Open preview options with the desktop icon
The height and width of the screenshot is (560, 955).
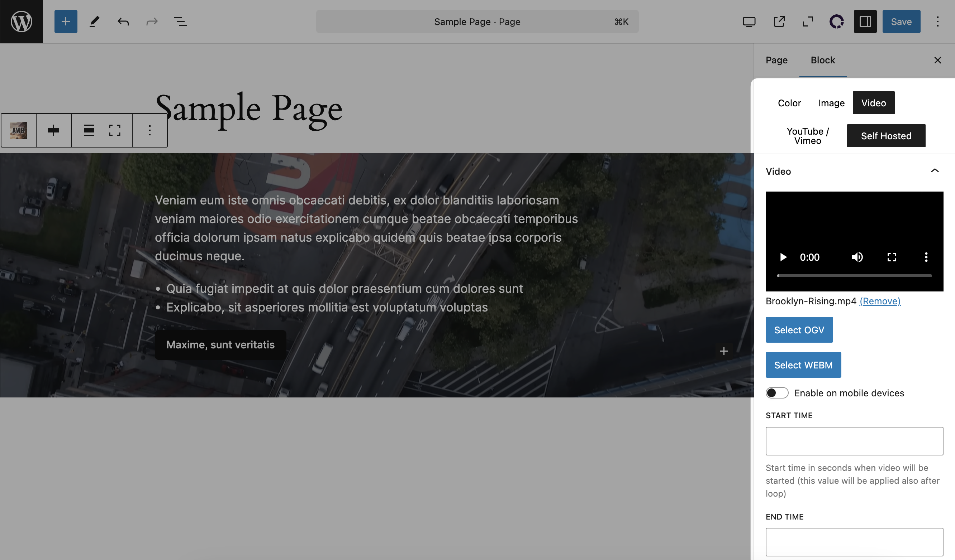click(749, 21)
